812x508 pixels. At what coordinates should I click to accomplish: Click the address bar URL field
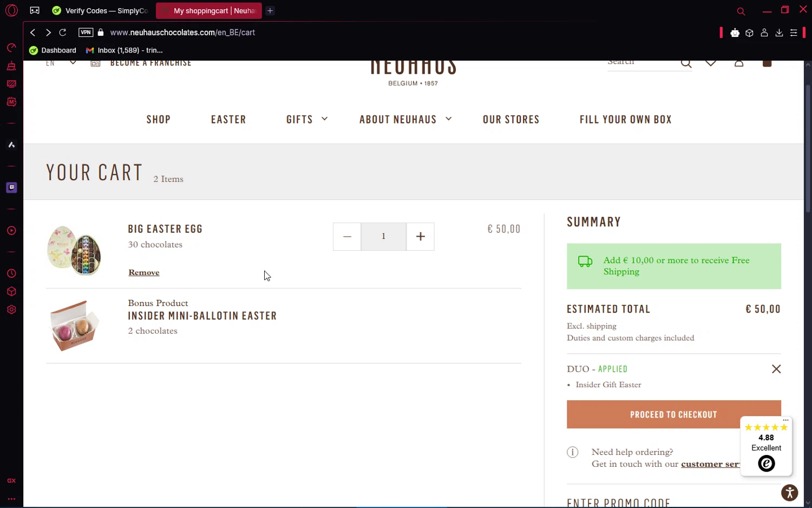(182, 32)
